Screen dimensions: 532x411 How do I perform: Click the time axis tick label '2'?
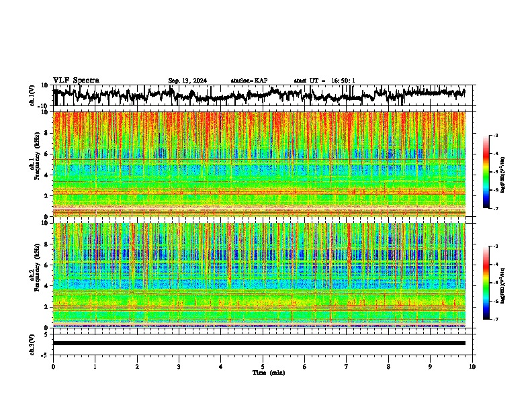[x=137, y=367]
